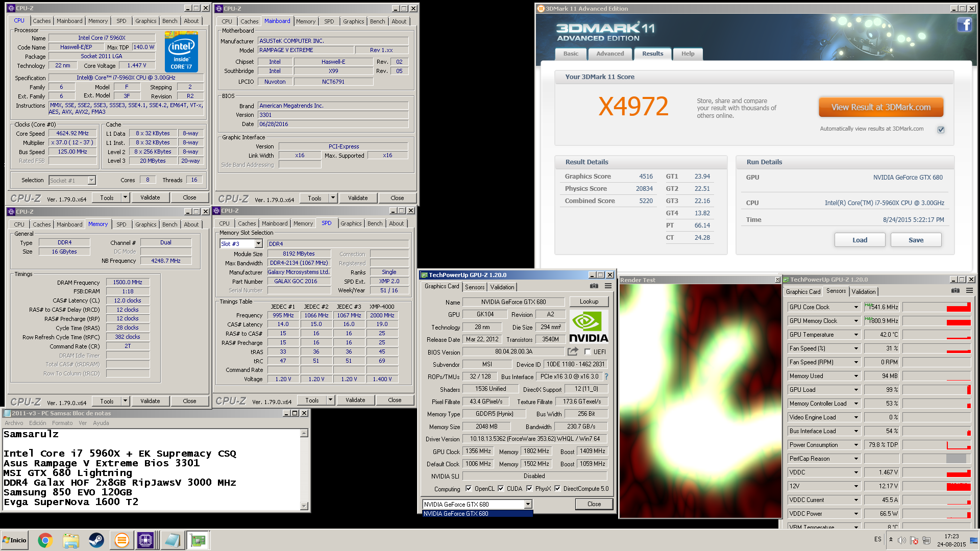
Task: Click the Load button in Run Details
Action: coord(860,240)
